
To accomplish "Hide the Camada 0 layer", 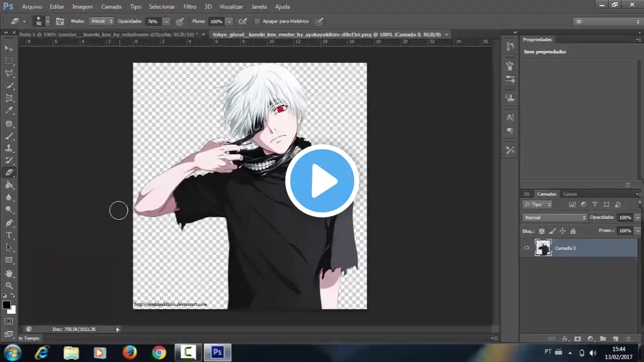I will point(527,248).
